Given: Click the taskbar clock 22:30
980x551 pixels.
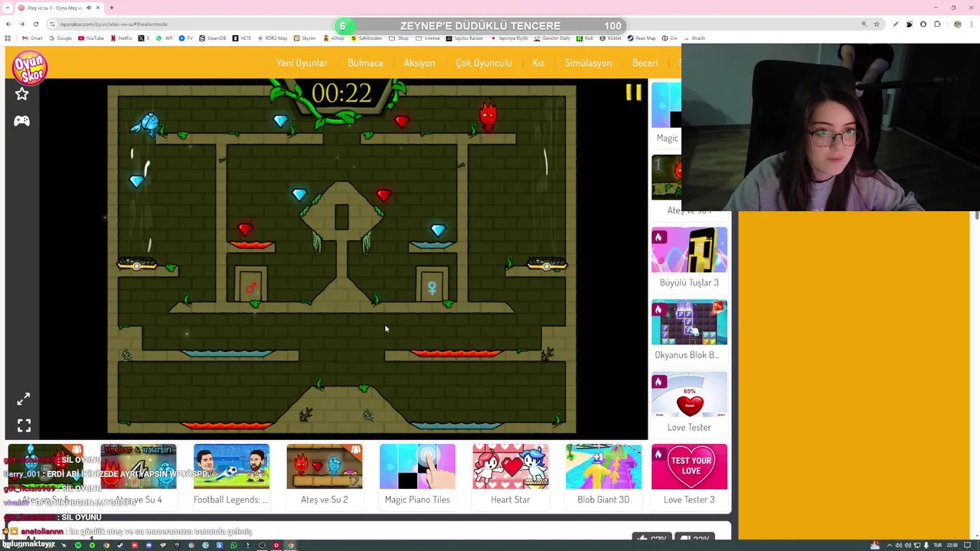Looking at the screenshot, I should point(952,546).
